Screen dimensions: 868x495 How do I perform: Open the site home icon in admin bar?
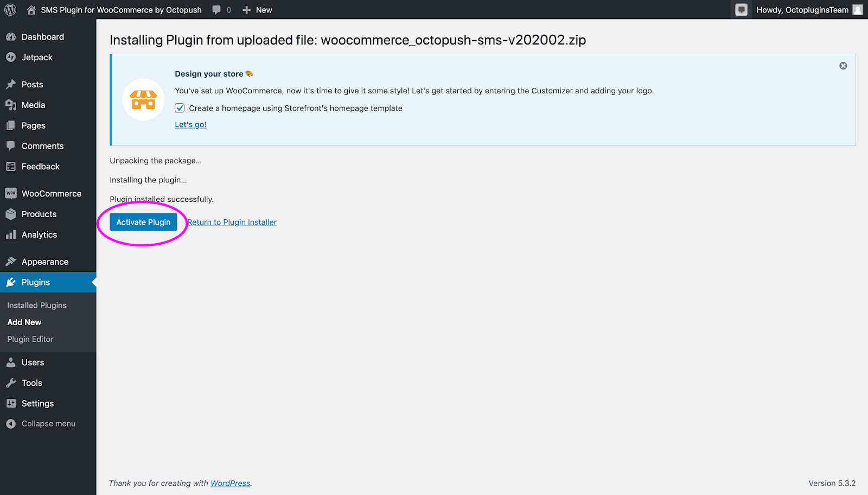tap(31, 10)
